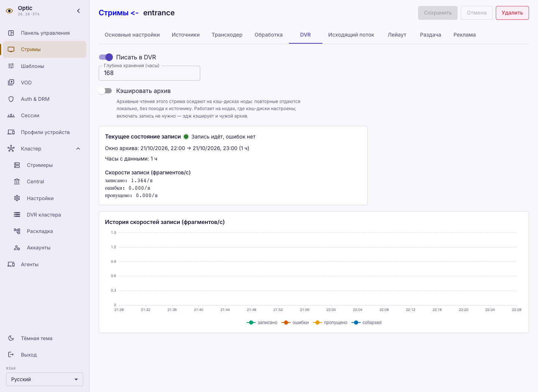The height and width of the screenshot is (392, 538).
Task: Open the Шаблоны sliders icon
Action: 11,66
